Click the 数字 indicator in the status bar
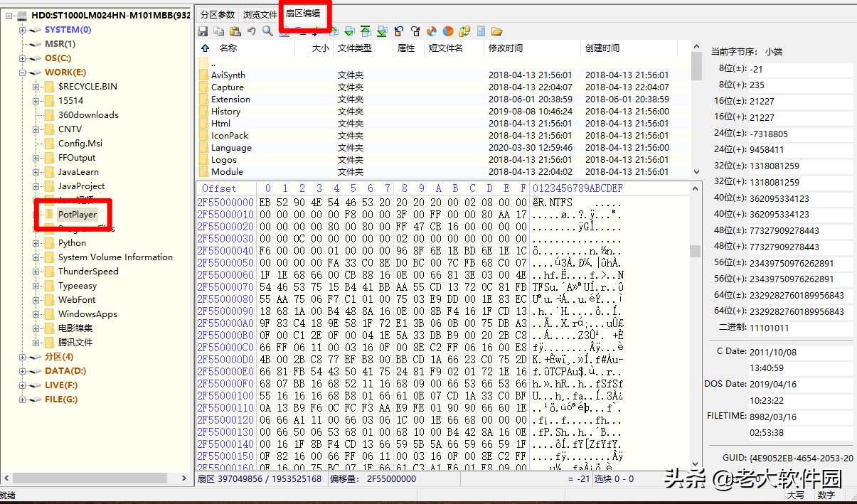The height and width of the screenshot is (504, 857). 826,495
